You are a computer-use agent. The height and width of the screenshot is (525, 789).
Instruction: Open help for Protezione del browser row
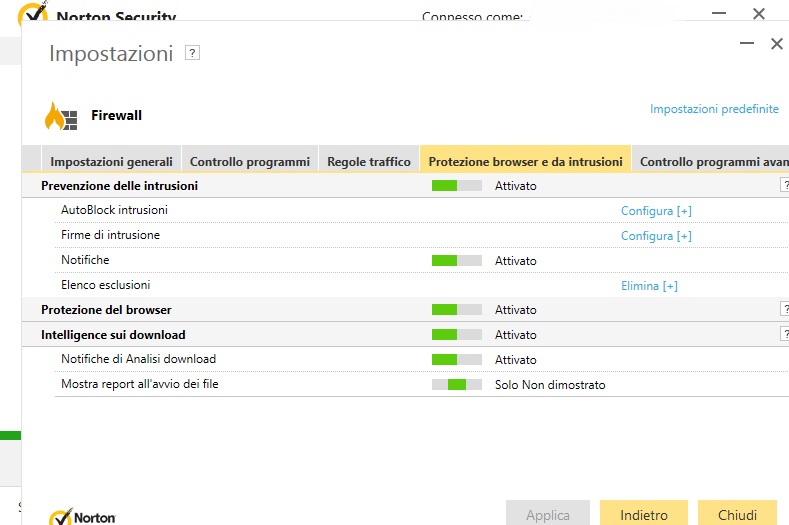(784, 309)
